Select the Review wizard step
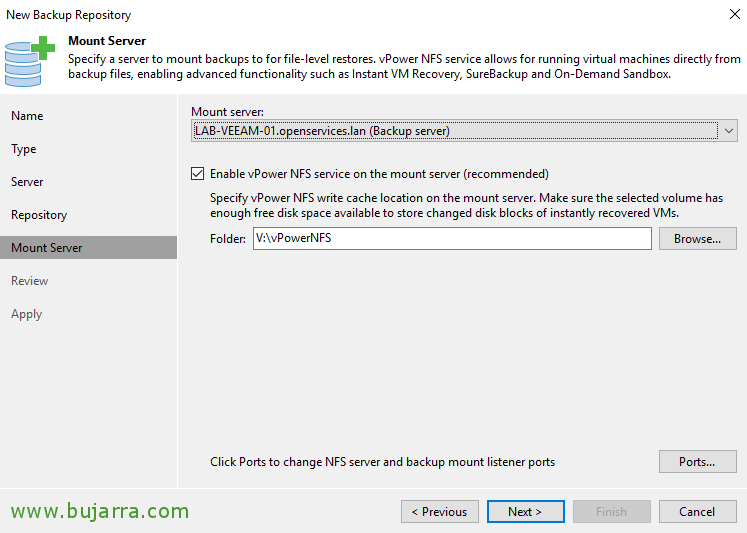The height and width of the screenshot is (533, 747). tap(30, 281)
